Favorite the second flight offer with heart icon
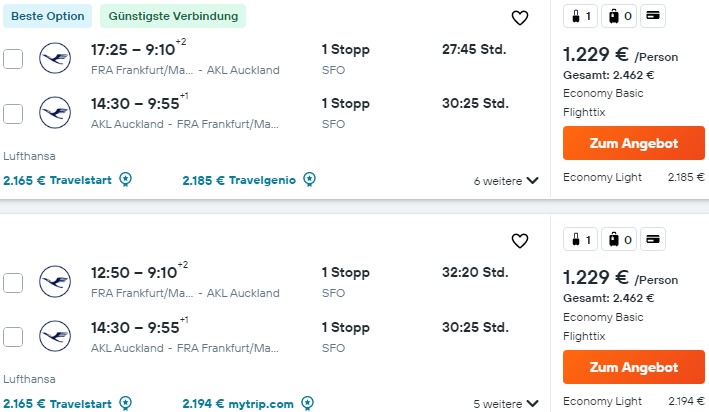This screenshot has width=709, height=412. coord(520,241)
